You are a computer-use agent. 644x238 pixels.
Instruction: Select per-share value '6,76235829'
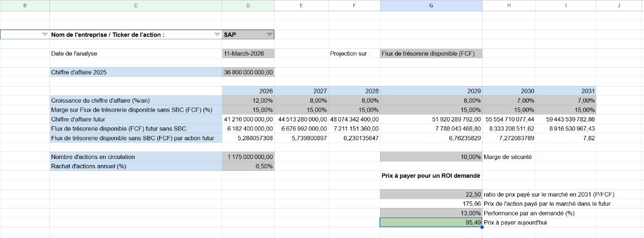tap(431, 138)
